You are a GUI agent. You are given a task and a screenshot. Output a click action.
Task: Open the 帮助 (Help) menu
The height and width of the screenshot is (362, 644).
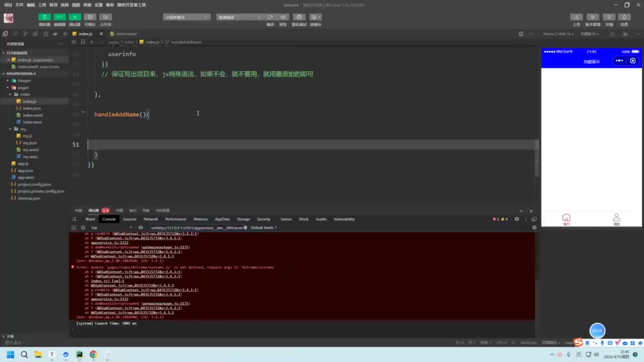coord(110,5)
